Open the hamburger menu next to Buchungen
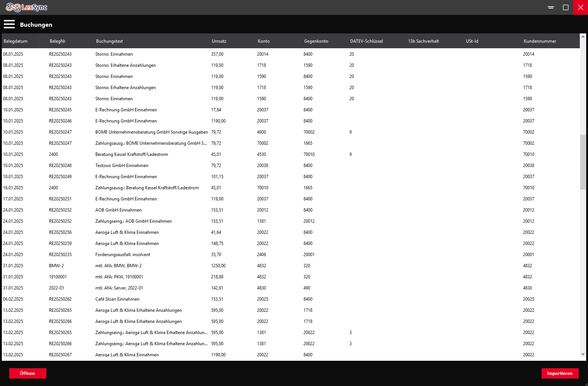The height and width of the screenshot is (386, 588). pos(9,24)
